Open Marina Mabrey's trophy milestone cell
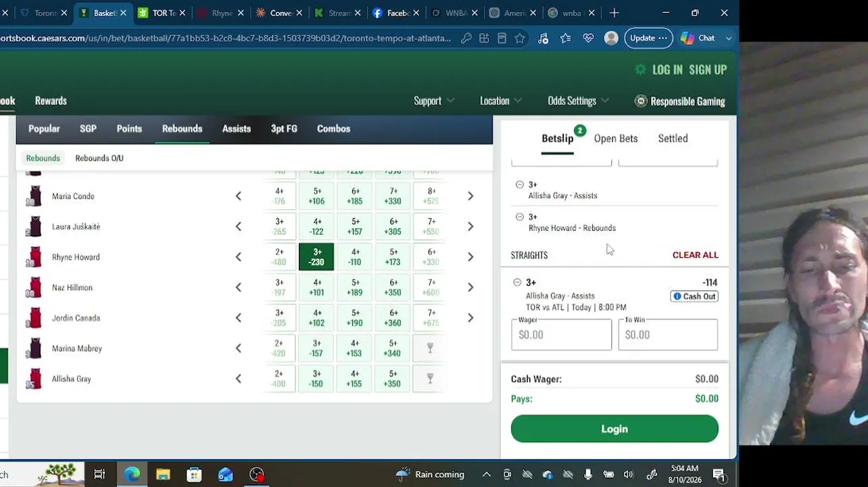 430,348
